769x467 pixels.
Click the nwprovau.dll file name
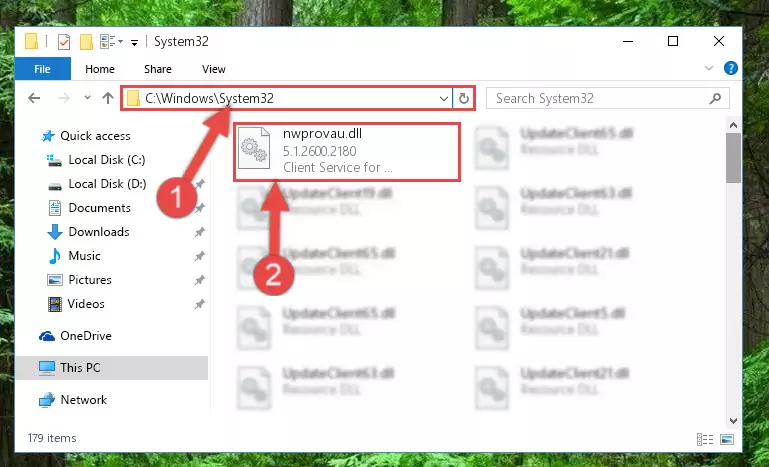tap(322, 133)
